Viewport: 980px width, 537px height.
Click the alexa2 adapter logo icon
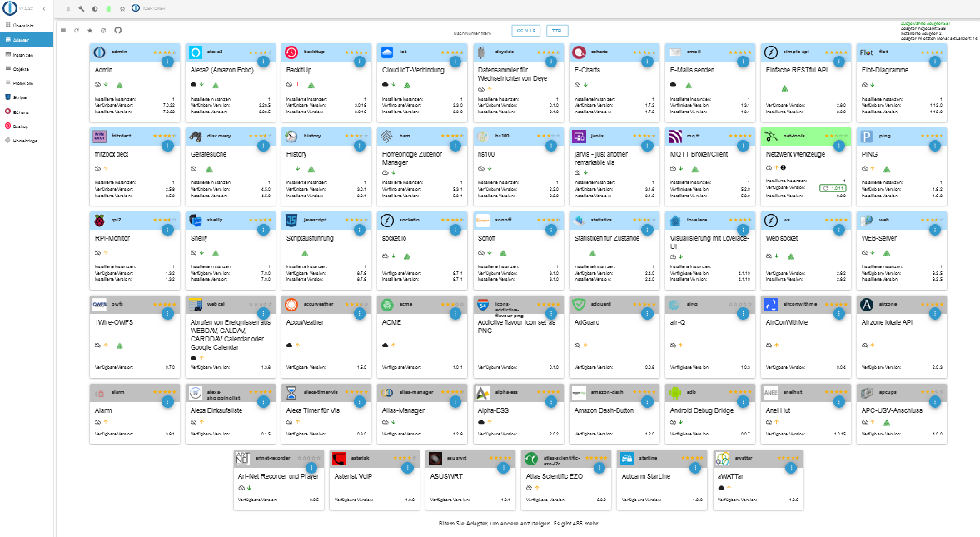(195, 52)
